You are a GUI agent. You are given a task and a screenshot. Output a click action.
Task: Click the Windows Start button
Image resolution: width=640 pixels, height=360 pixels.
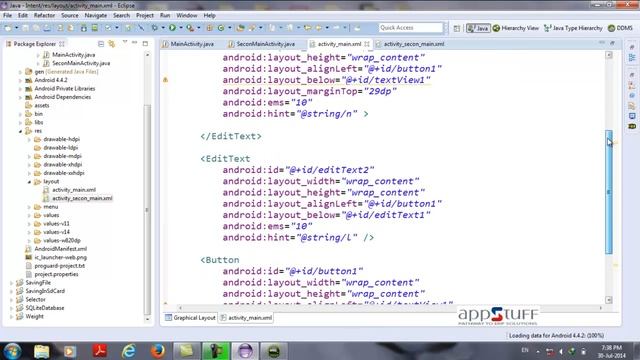12,351
